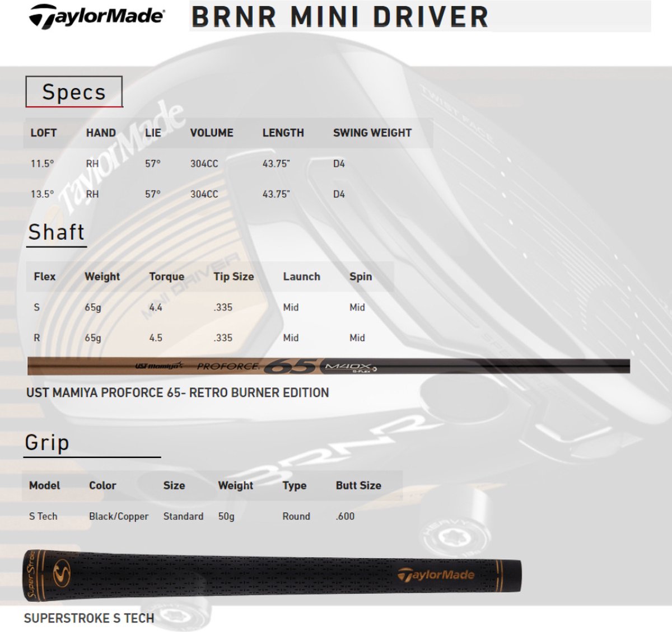Click the TaylorMade logo
672x632 pixels.
pos(95,17)
